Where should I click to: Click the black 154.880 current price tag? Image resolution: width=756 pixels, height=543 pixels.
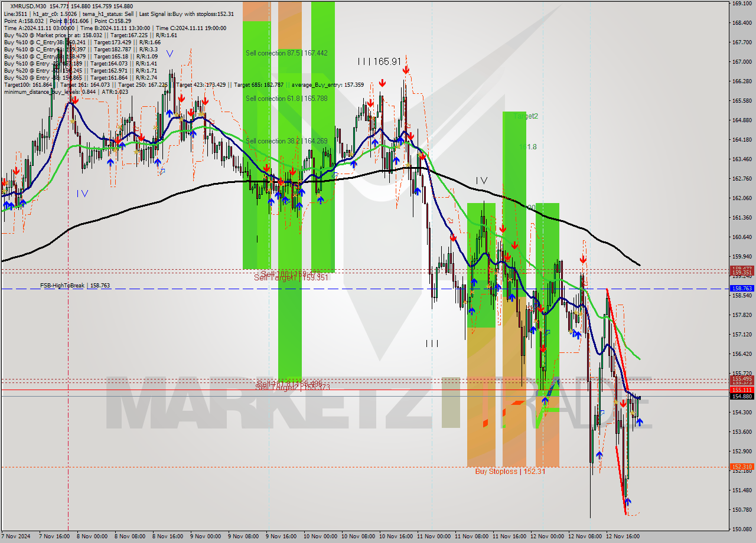(x=742, y=397)
